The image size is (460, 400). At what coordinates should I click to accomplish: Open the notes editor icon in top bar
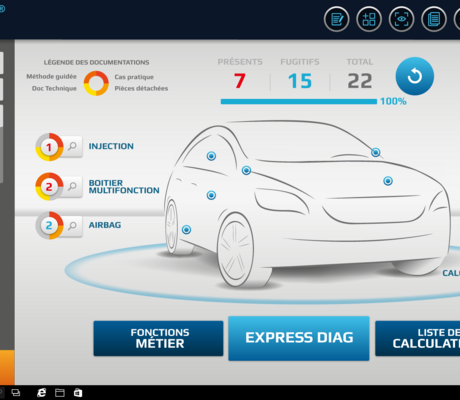click(x=337, y=19)
